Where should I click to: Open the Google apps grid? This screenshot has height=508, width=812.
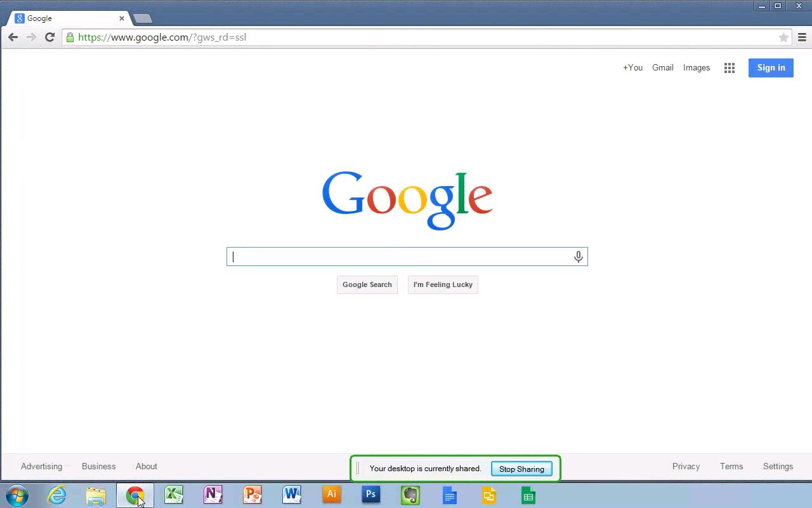pos(730,68)
